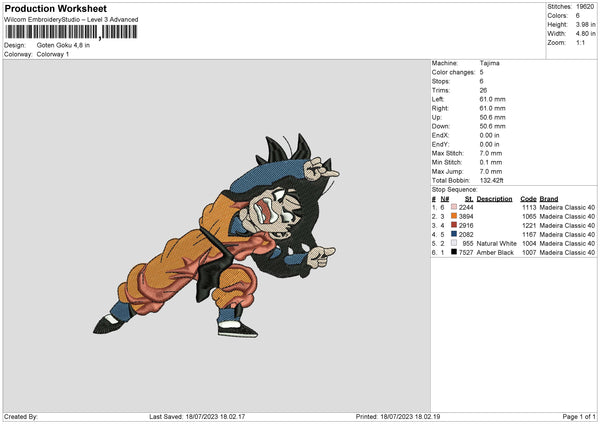This screenshot has height=424, width=600.
Task: Click the blue thread swatch for code 1167
Action: (454, 234)
